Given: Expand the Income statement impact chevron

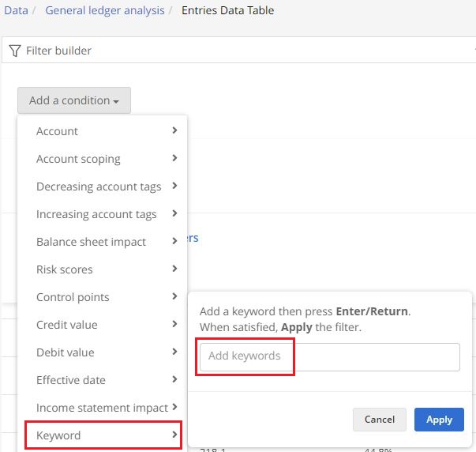Looking at the screenshot, I should (174, 407).
